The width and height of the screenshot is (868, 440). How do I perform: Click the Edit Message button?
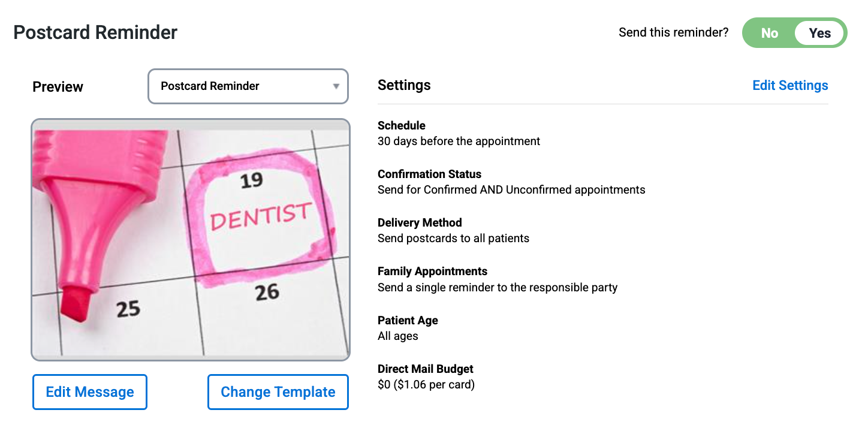click(90, 392)
